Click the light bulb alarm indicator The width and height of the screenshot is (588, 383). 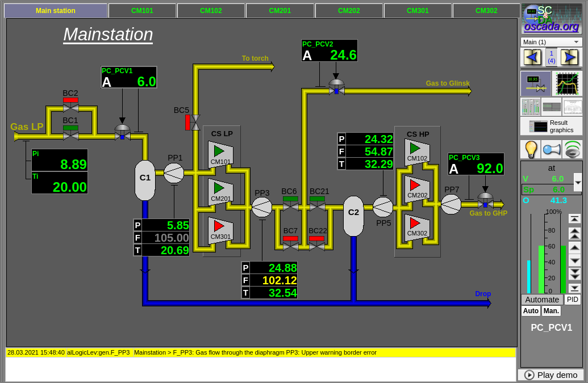click(531, 149)
